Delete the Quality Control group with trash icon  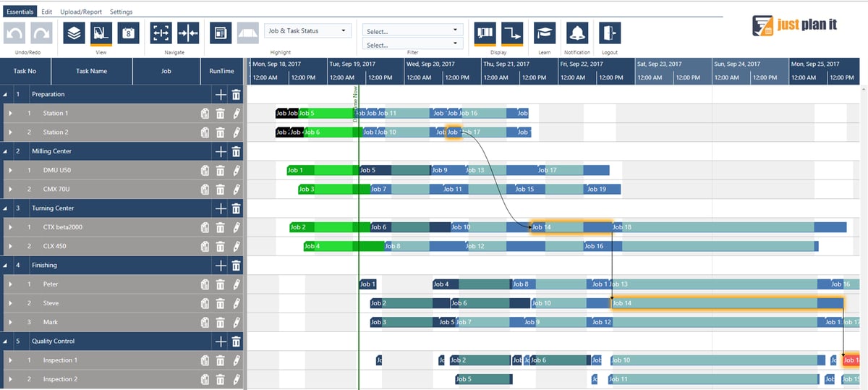(x=236, y=341)
